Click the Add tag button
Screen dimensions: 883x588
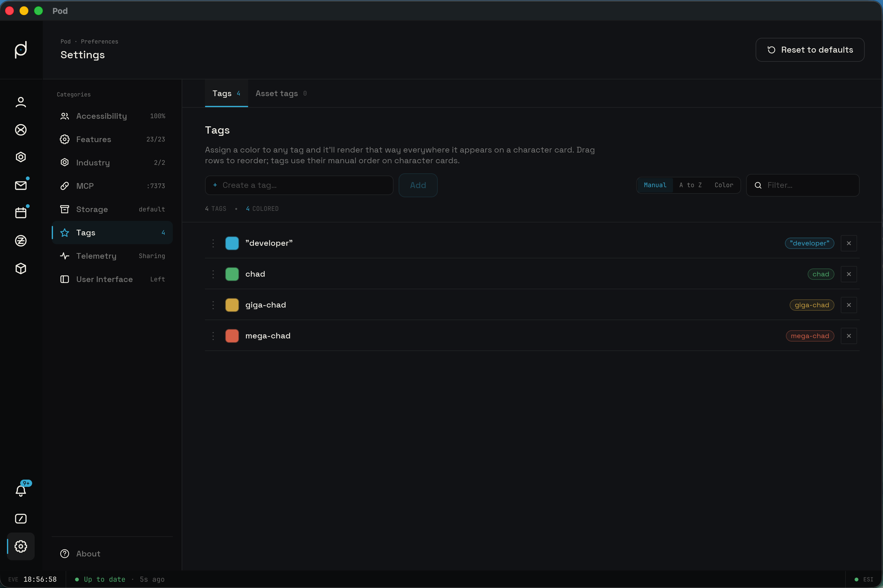(x=418, y=185)
